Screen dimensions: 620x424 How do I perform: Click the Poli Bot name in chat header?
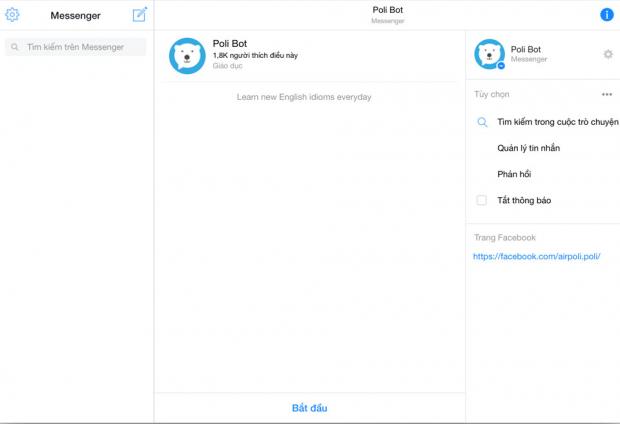coord(229,44)
